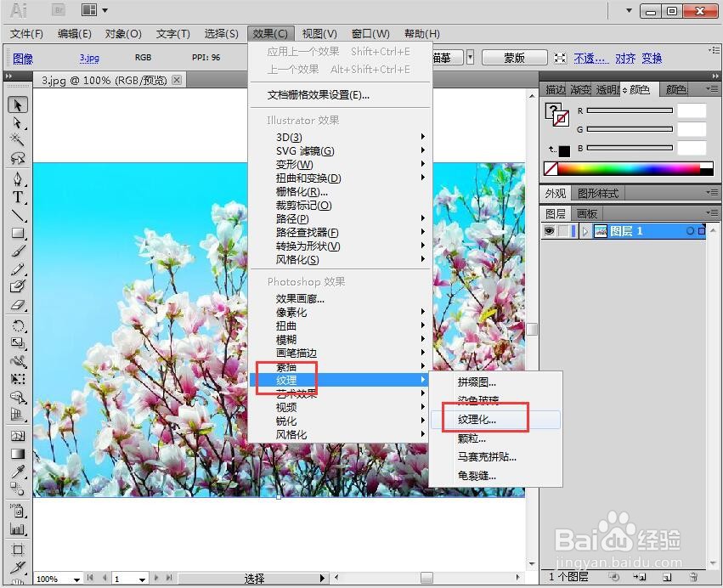Open the Eyedropper tool
Image resolution: width=723 pixels, height=588 pixels.
tap(18, 469)
